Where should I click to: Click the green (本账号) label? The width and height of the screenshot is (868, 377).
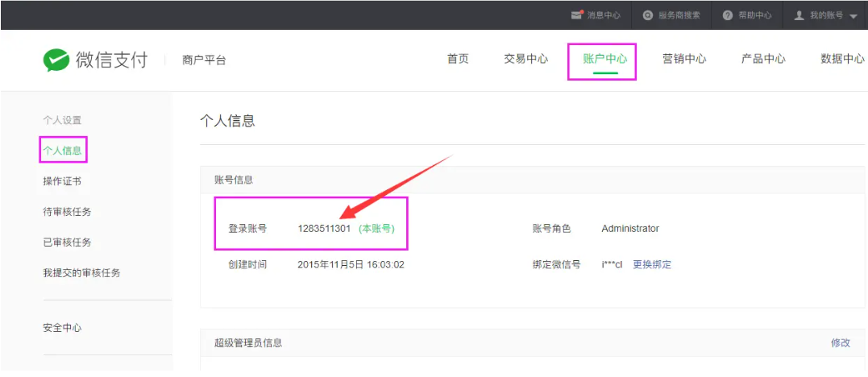[376, 229]
